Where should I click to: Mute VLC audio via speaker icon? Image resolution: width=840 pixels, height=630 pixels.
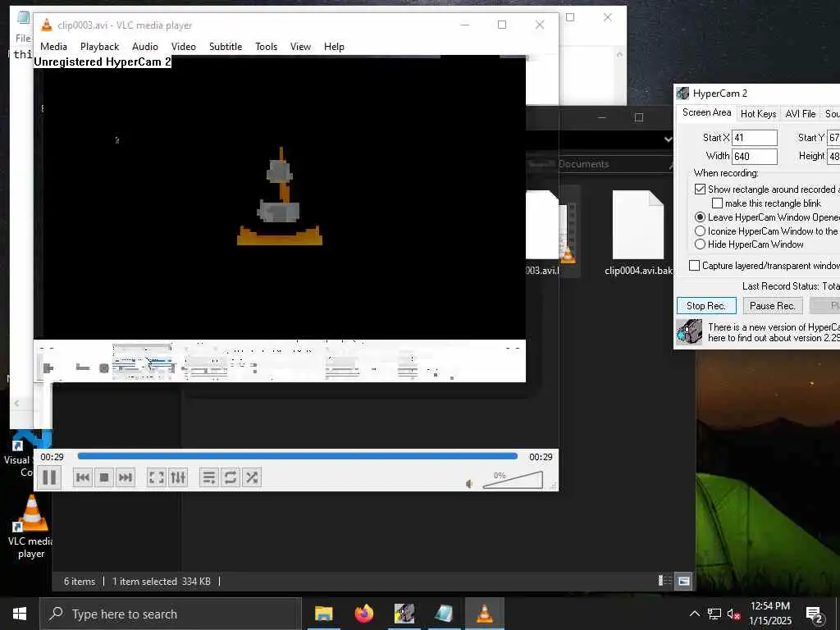[x=470, y=484]
